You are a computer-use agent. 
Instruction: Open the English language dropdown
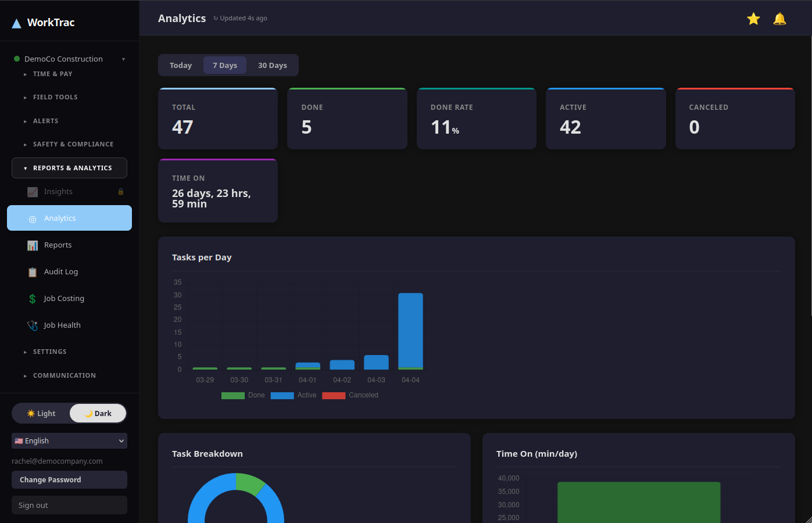pyautogui.click(x=69, y=441)
